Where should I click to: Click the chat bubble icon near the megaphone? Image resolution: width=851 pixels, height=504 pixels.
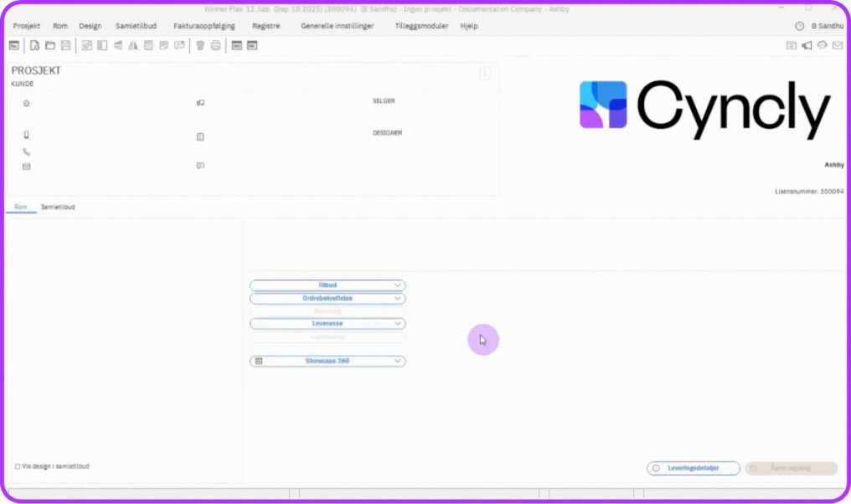click(x=822, y=45)
